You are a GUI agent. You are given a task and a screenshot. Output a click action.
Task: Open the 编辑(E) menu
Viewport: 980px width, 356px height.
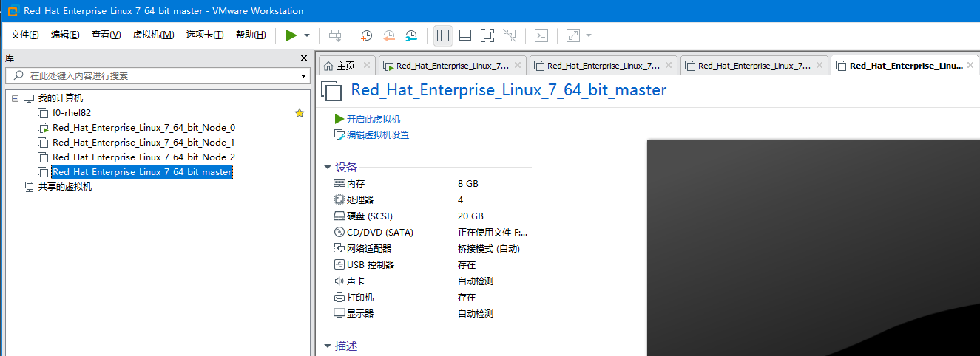pyautogui.click(x=65, y=35)
